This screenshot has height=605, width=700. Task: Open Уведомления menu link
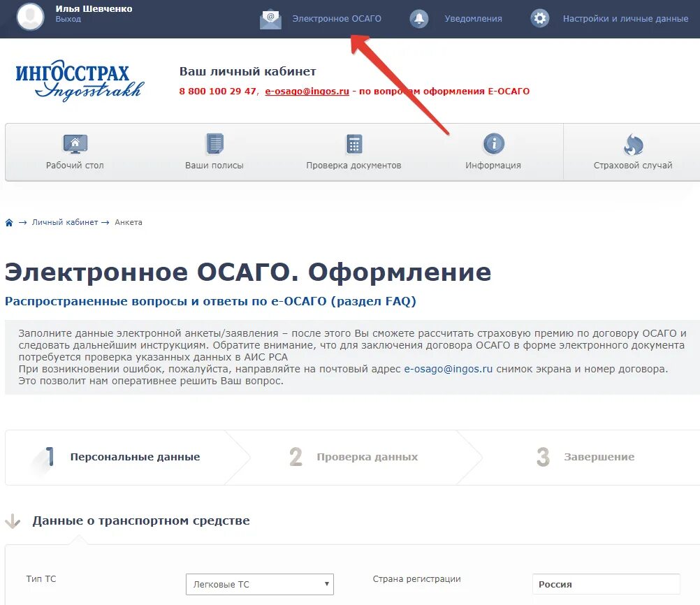(x=473, y=19)
